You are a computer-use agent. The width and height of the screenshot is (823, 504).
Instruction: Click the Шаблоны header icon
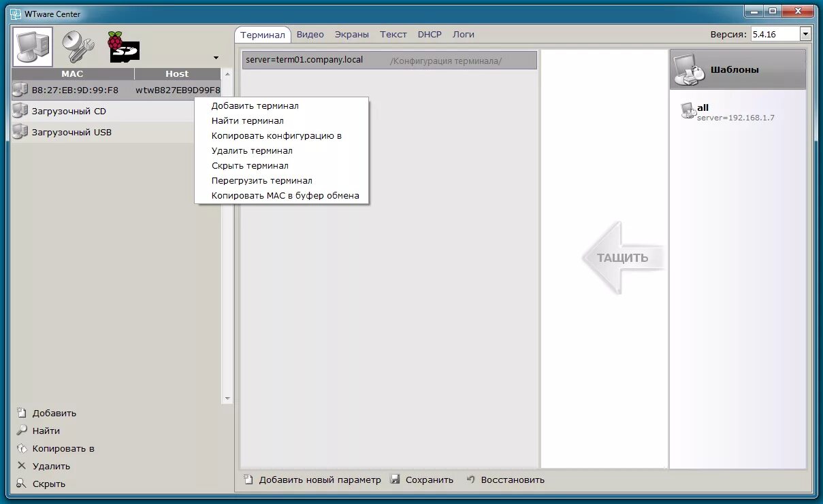point(688,69)
